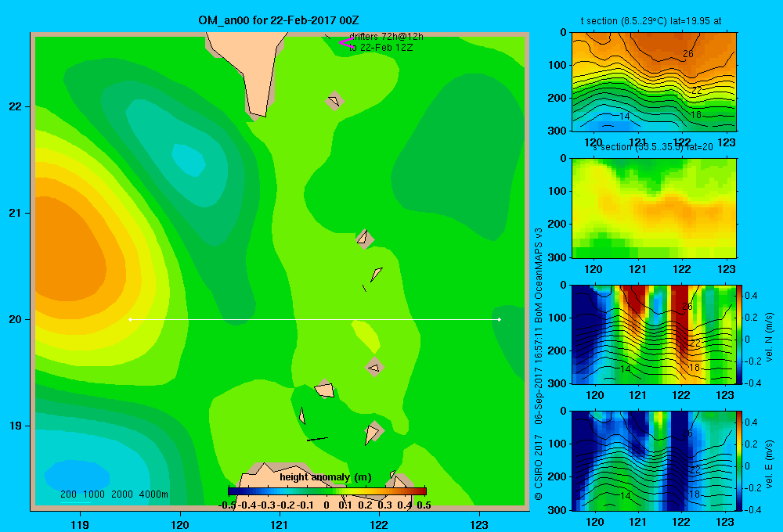
Task: Click longitude label 123 on main map axis
Action: [x=479, y=524]
